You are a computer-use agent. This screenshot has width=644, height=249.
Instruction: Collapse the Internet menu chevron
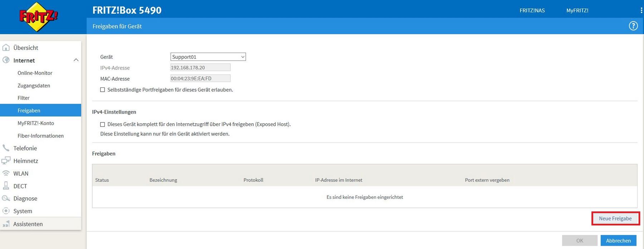tap(76, 60)
